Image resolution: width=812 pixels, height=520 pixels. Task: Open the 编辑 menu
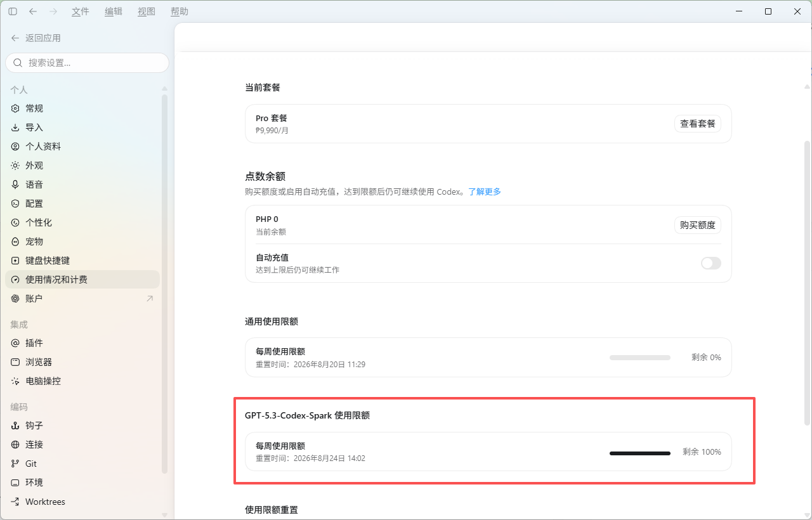tap(114, 11)
